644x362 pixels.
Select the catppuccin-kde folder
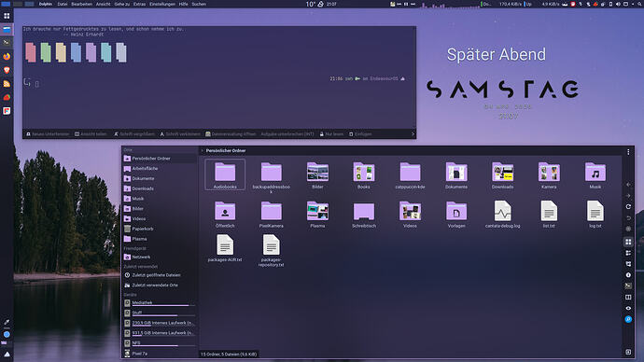(410, 175)
